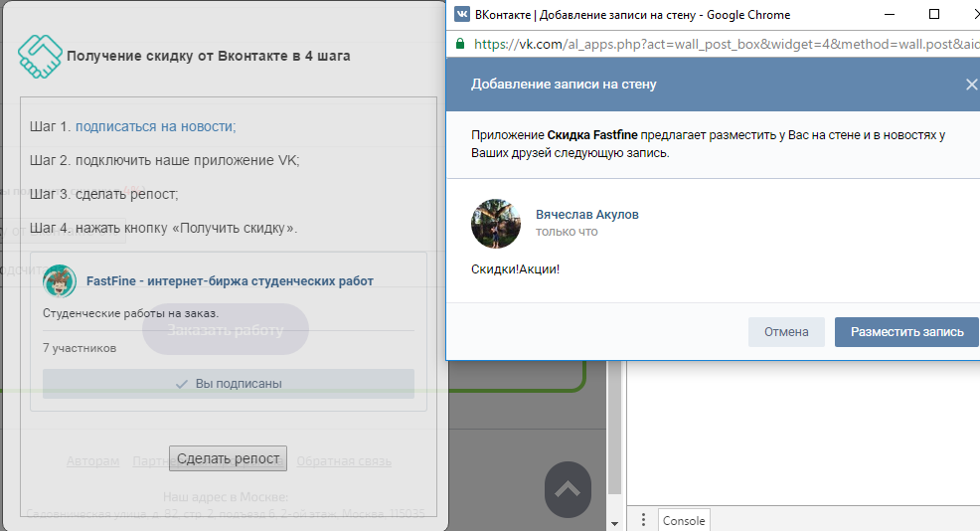Open Вячеслав Акулов's avatar photo
The image size is (980, 531).
(496, 224)
